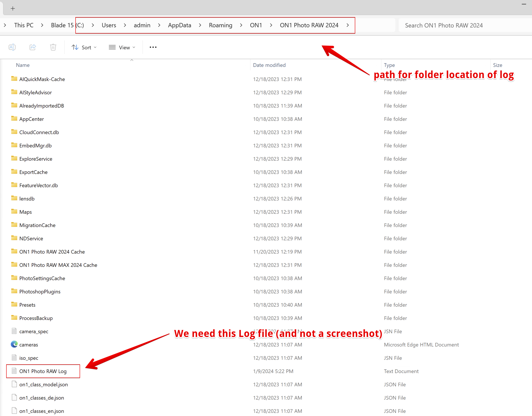Select the AIStyleAdvisor folder icon
This screenshot has width=532, height=416.
click(14, 92)
